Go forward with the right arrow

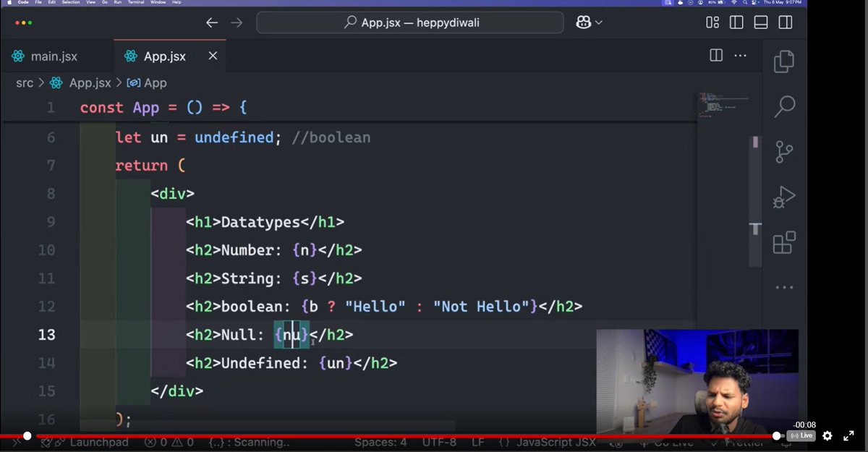coord(237,22)
